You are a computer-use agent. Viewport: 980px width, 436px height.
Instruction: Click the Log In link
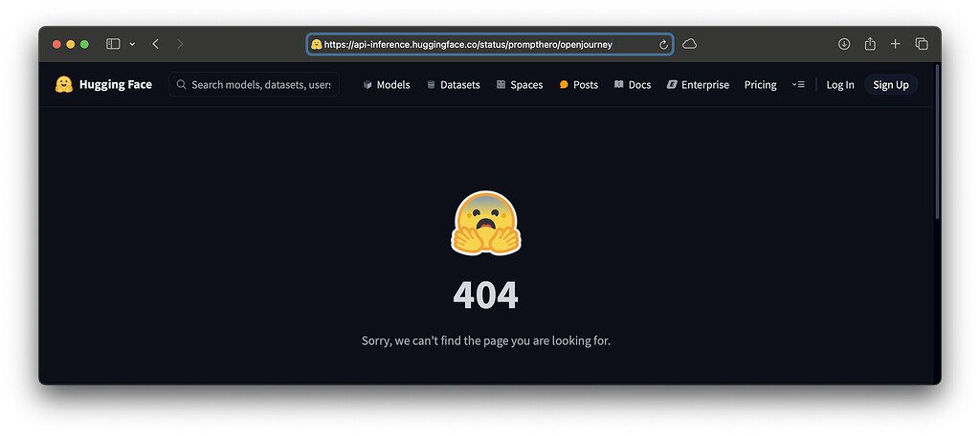tap(840, 85)
